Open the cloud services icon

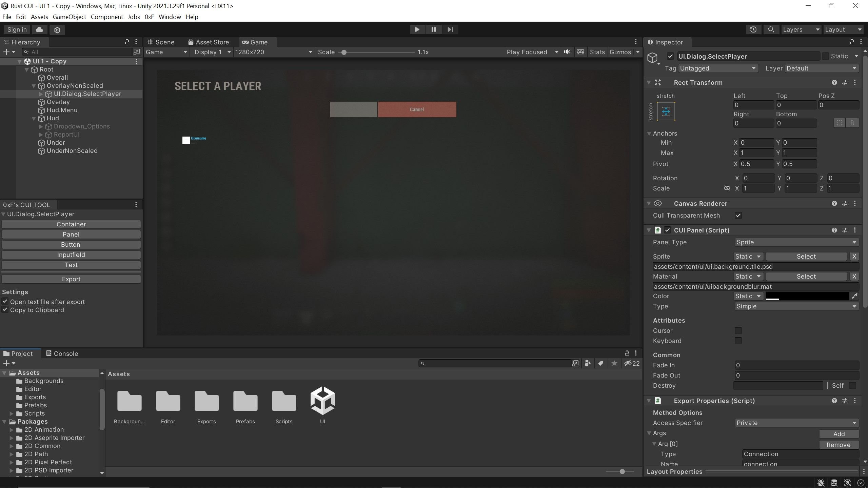[x=39, y=29]
